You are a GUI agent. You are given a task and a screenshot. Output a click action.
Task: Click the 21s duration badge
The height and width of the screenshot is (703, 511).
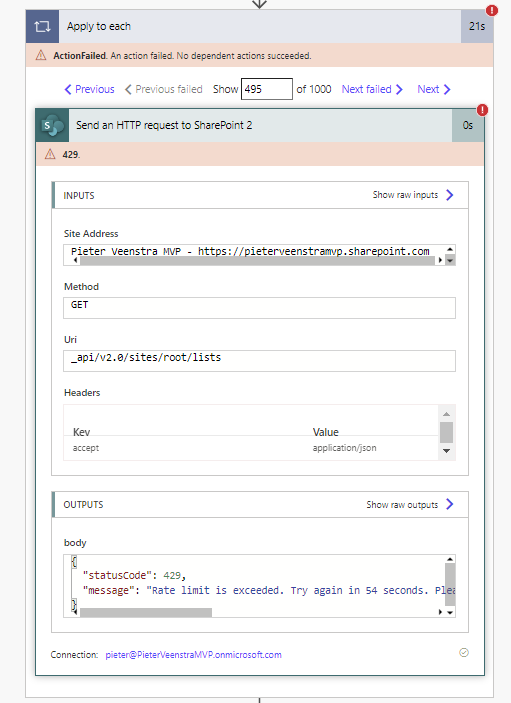pyautogui.click(x=477, y=26)
